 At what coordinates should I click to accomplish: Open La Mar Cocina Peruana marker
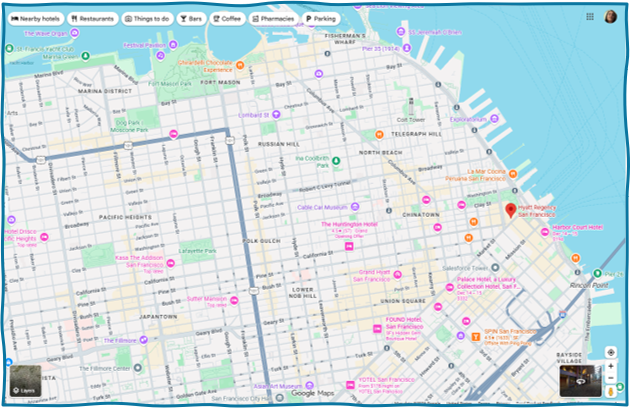click(x=513, y=174)
